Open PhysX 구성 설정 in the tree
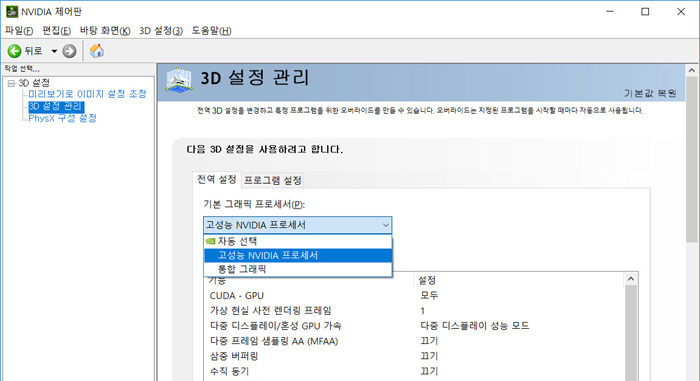 coord(62,118)
